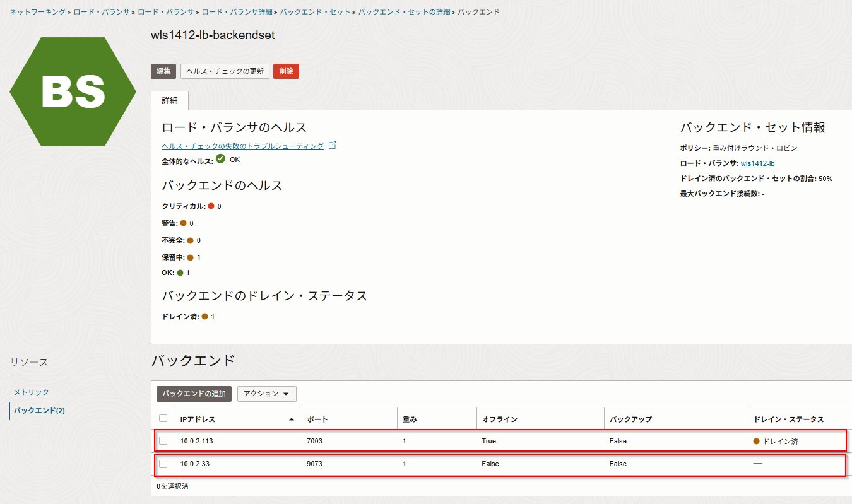Click the バックエンドの追加 button
This screenshot has height=504, width=852.
point(194,394)
